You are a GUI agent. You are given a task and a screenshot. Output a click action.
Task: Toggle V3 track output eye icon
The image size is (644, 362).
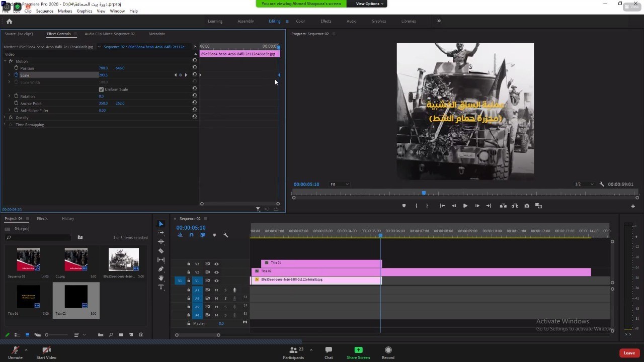[216, 264]
